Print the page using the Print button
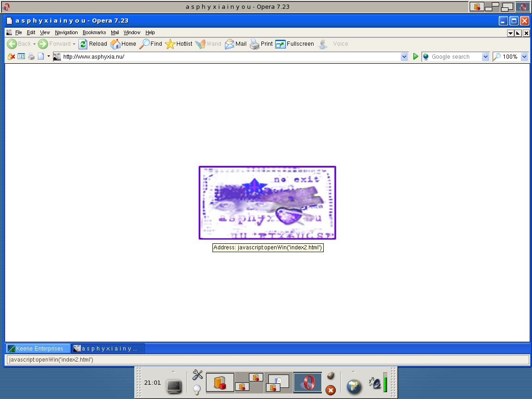 [261, 44]
